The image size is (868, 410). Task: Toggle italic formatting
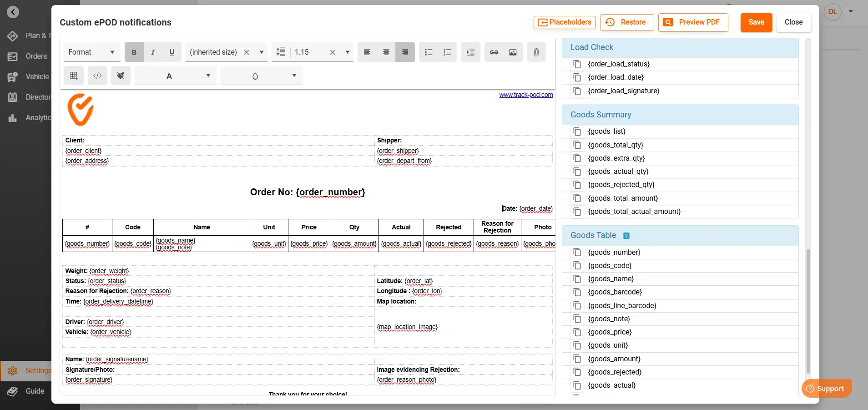(x=153, y=52)
